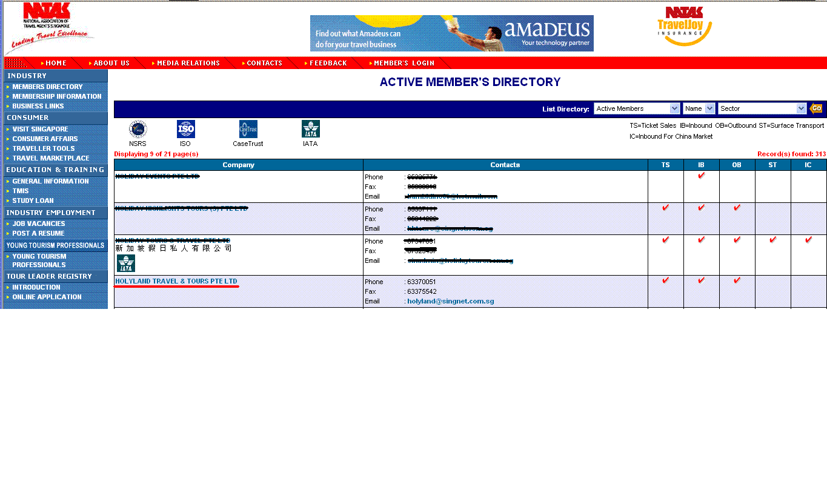Click the Contacts column header
This screenshot has width=827, height=504.
point(505,165)
